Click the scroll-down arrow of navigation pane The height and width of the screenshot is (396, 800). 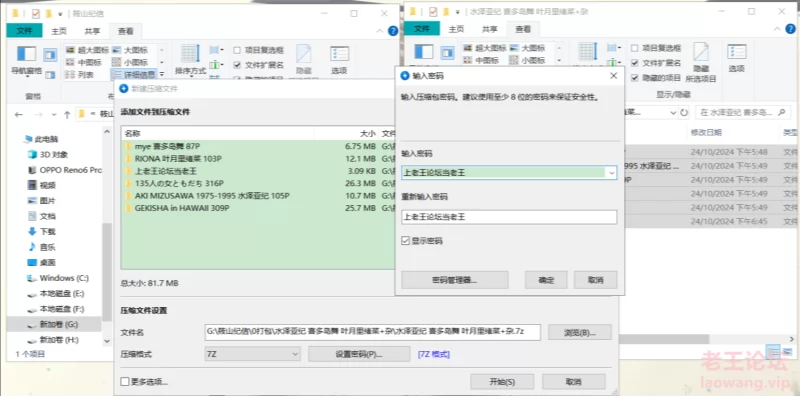107,340
